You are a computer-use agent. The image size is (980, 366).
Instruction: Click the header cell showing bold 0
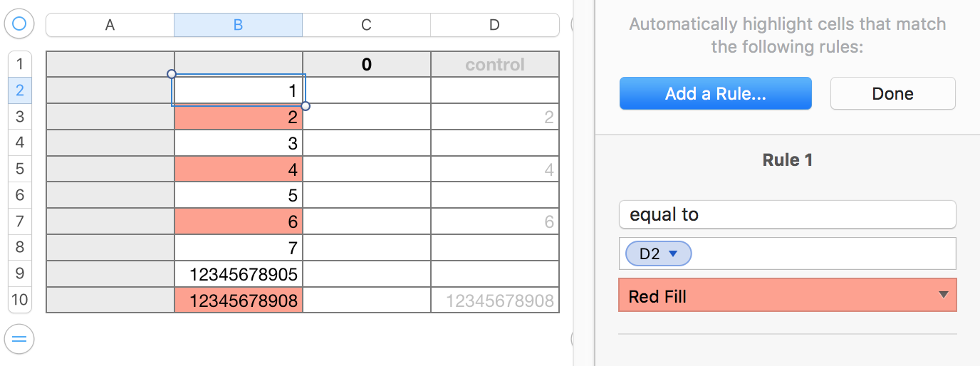(366, 65)
